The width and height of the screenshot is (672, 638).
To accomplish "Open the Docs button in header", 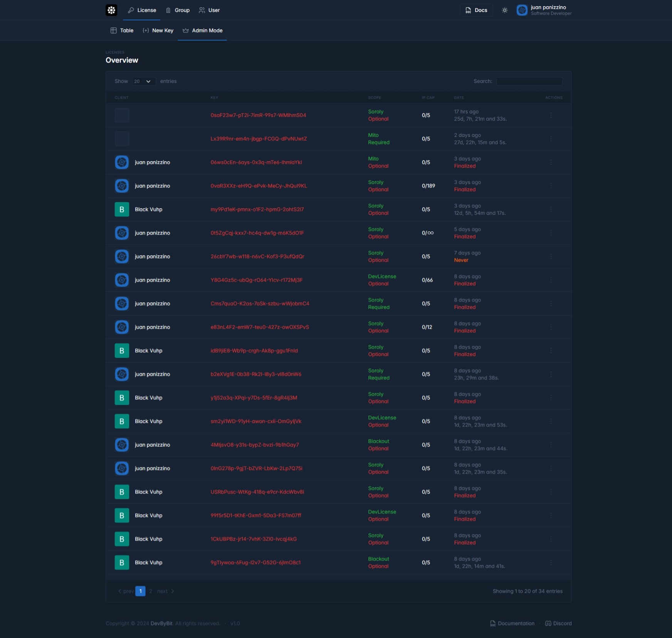I will pos(476,10).
